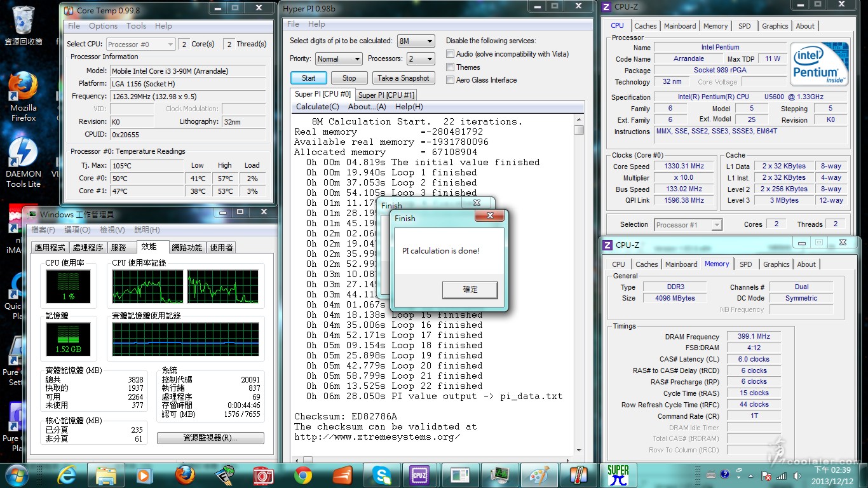
Task: Open 使用者 tab in Task Manager
Action: pyautogui.click(x=221, y=247)
